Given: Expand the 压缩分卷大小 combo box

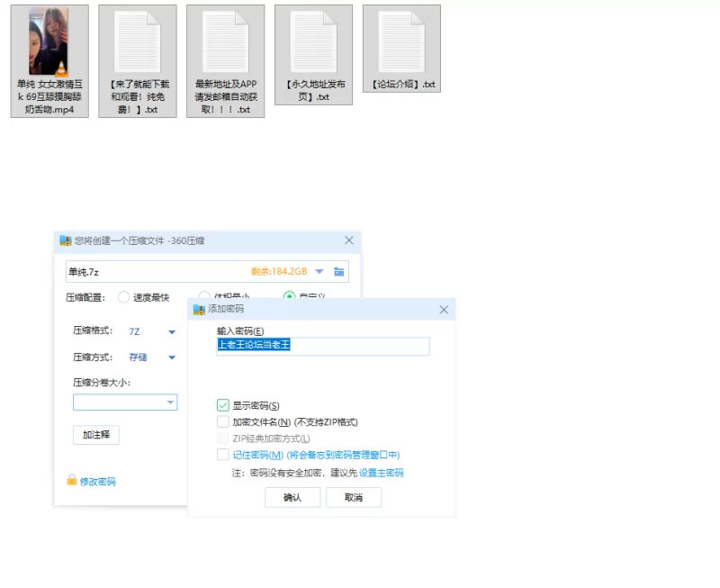Looking at the screenshot, I should pyautogui.click(x=170, y=403).
